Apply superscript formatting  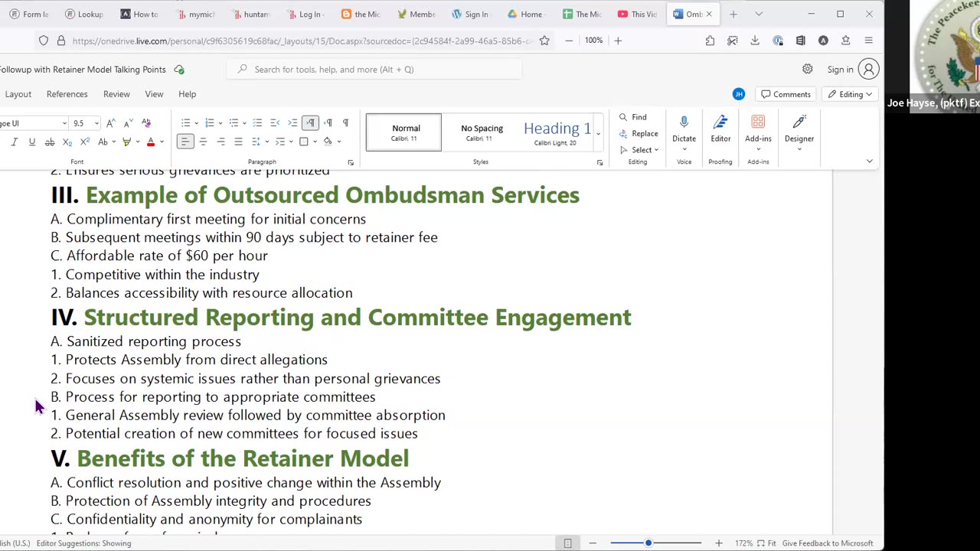coord(85,142)
